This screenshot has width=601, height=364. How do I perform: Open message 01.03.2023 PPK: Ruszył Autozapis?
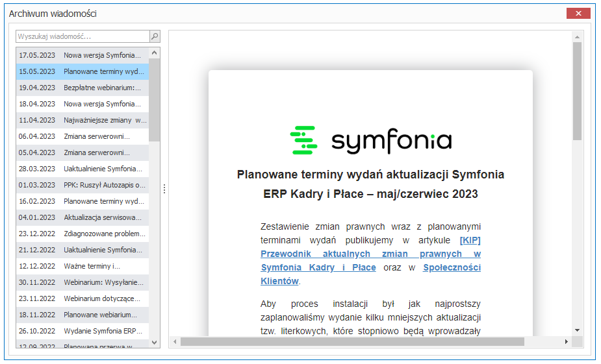click(x=83, y=185)
